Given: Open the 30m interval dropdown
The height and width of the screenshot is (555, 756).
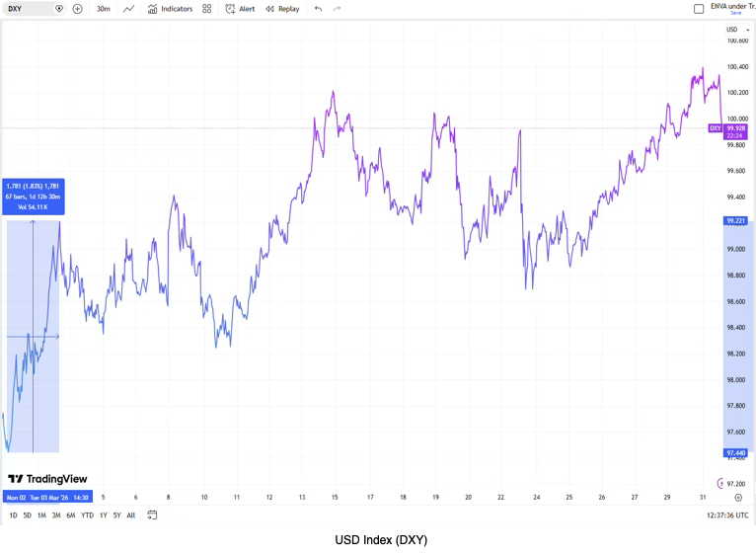Looking at the screenshot, I should tap(103, 9).
